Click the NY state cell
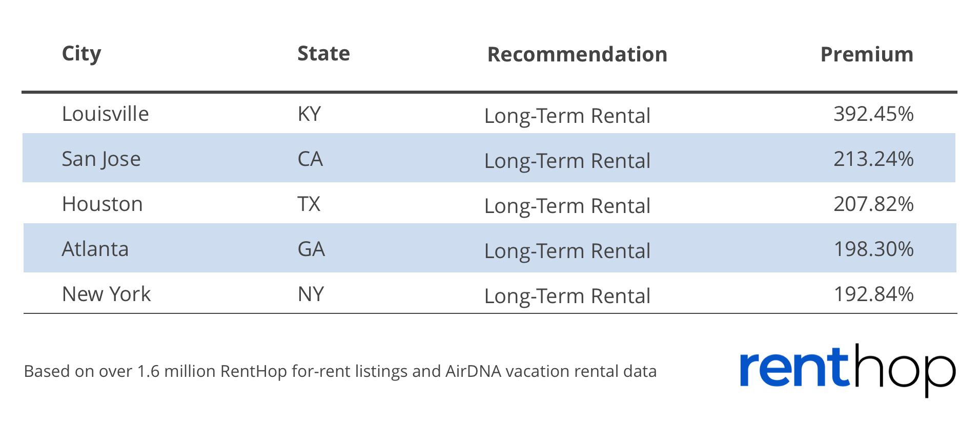Screen dimensions: 980x425 click(x=311, y=294)
